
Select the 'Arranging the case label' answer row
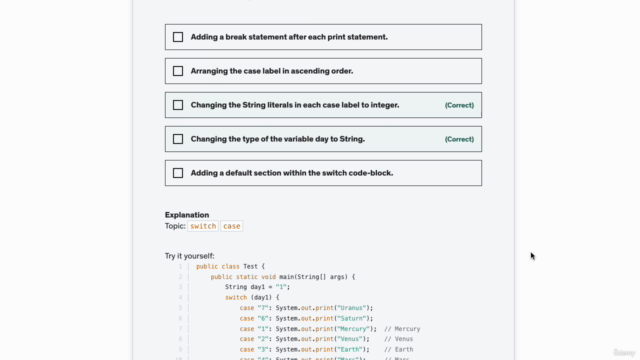(323, 71)
